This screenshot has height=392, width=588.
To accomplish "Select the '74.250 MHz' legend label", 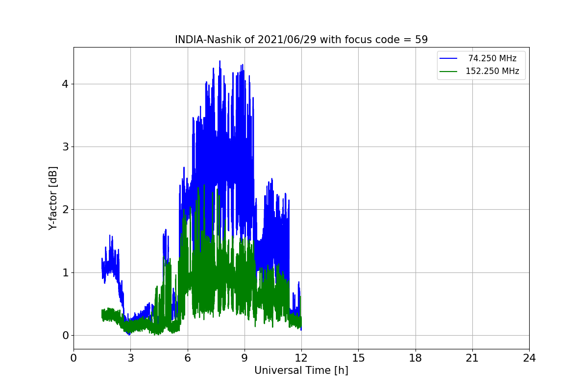I will (492, 58).
